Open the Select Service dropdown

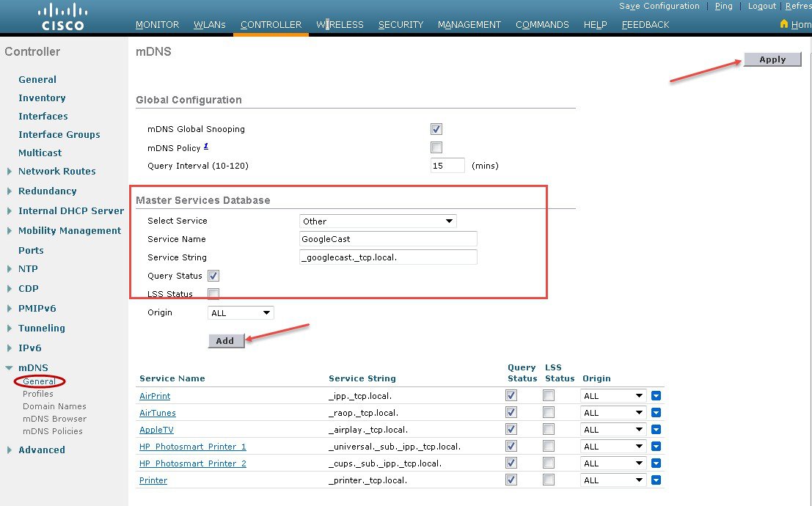pyautogui.click(x=377, y=221)
